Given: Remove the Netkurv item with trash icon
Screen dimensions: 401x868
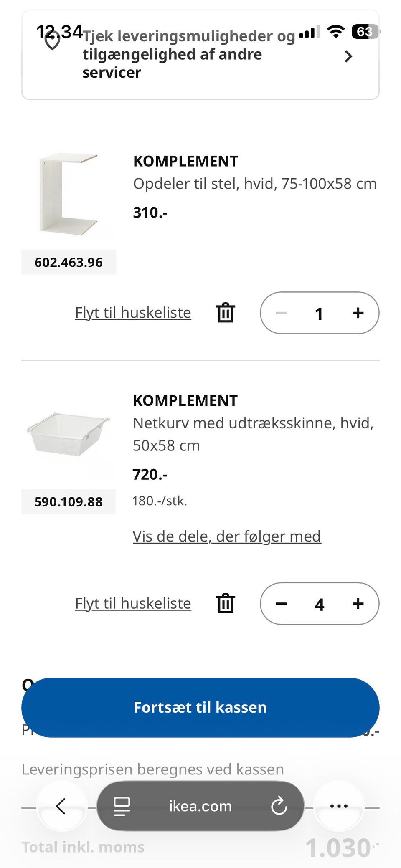Looking at the screenshot, I should [x=226, y=604].
